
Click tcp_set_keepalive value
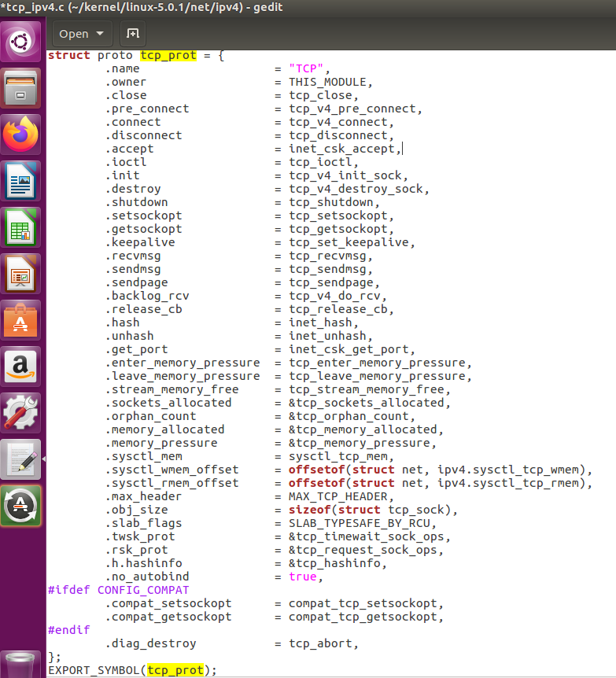click(x=349, y=242)
